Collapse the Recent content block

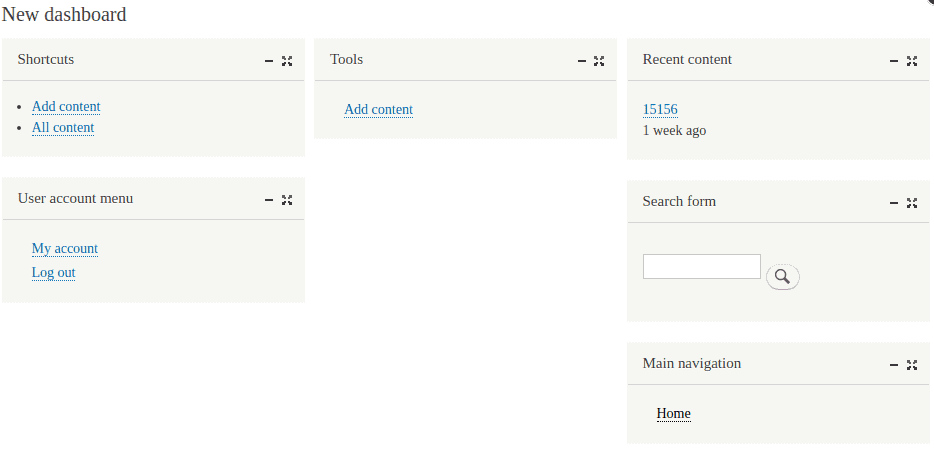893,61
